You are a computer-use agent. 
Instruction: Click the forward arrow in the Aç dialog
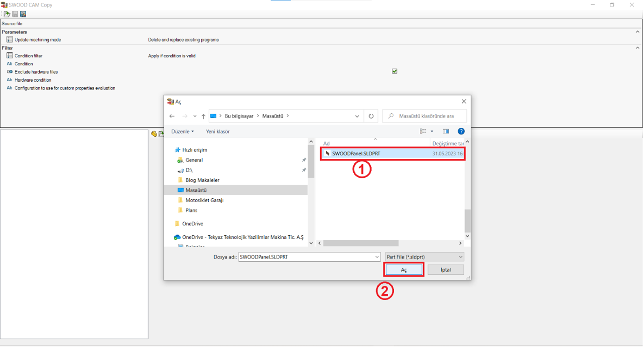tap(185, 116)
